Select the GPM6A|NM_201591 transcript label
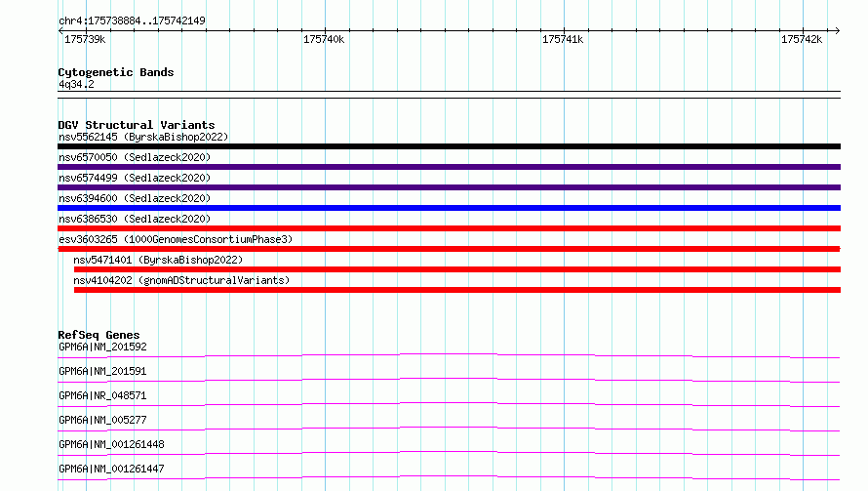868x491 pixels. point(103,371)
